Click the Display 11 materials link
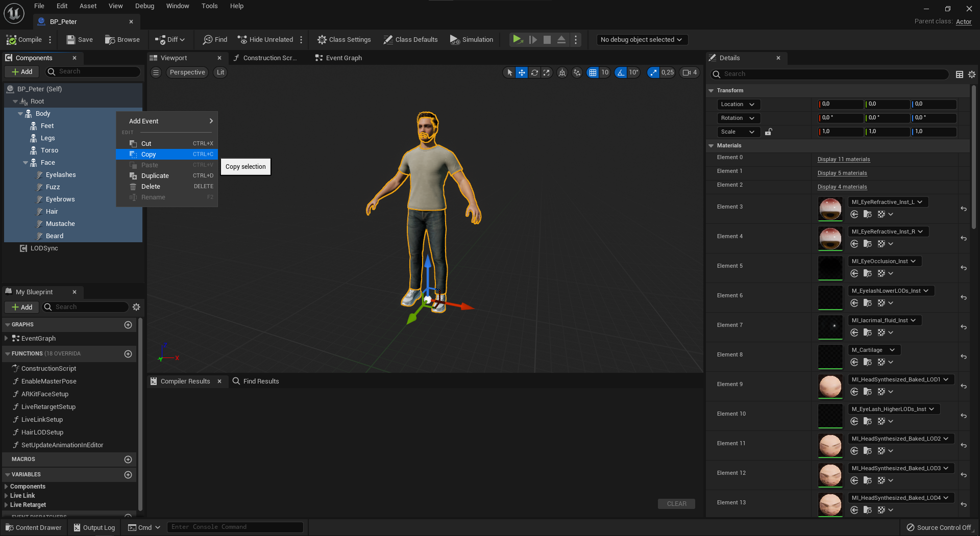The height and width of the screenshot is (536, 980). pyautogui.click(x=843, y=159)
